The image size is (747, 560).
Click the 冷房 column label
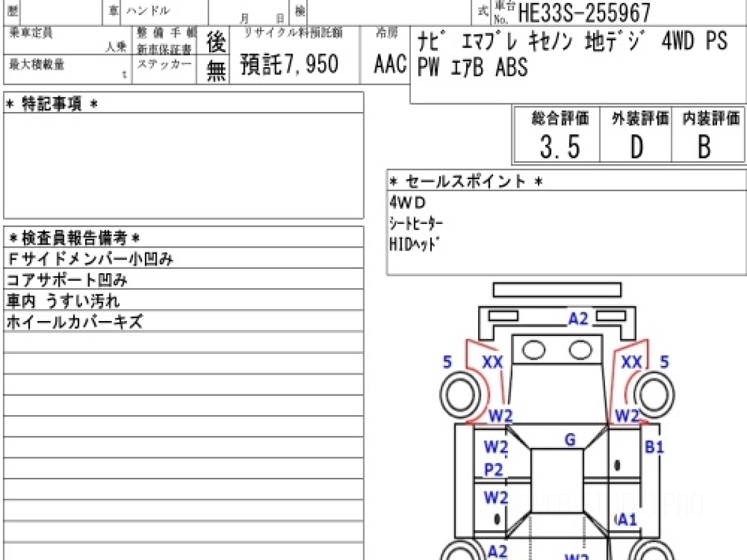pyautogui.click(x=386, y=34)
